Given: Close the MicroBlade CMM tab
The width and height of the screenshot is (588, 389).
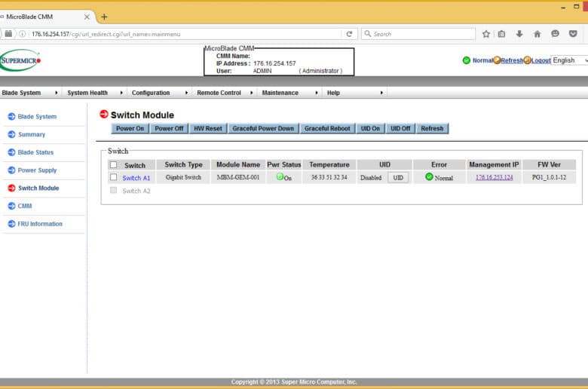Looking at the screenshot, I should [87, 17].
